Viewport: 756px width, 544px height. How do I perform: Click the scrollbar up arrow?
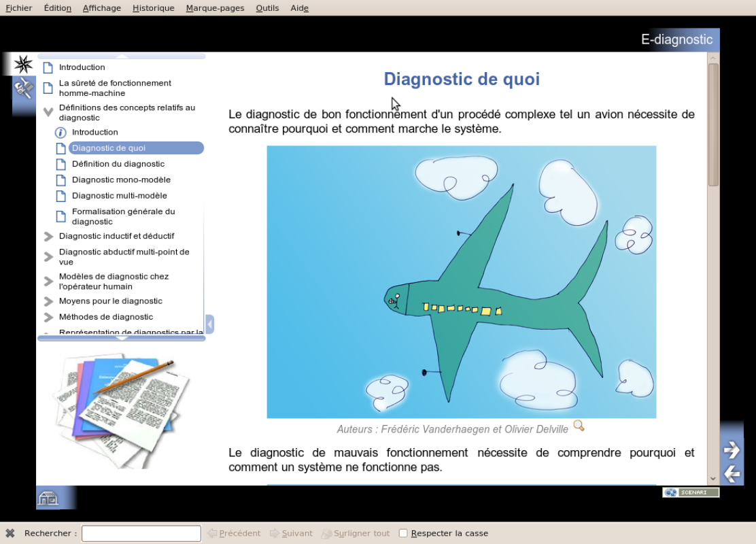(x=713, y=58)
